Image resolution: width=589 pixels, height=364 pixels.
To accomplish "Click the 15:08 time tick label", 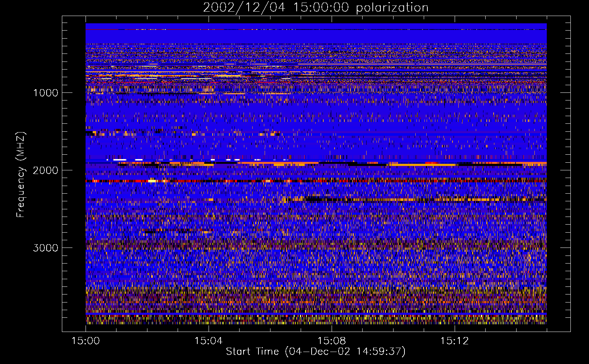I will click(x=332, y=341).
